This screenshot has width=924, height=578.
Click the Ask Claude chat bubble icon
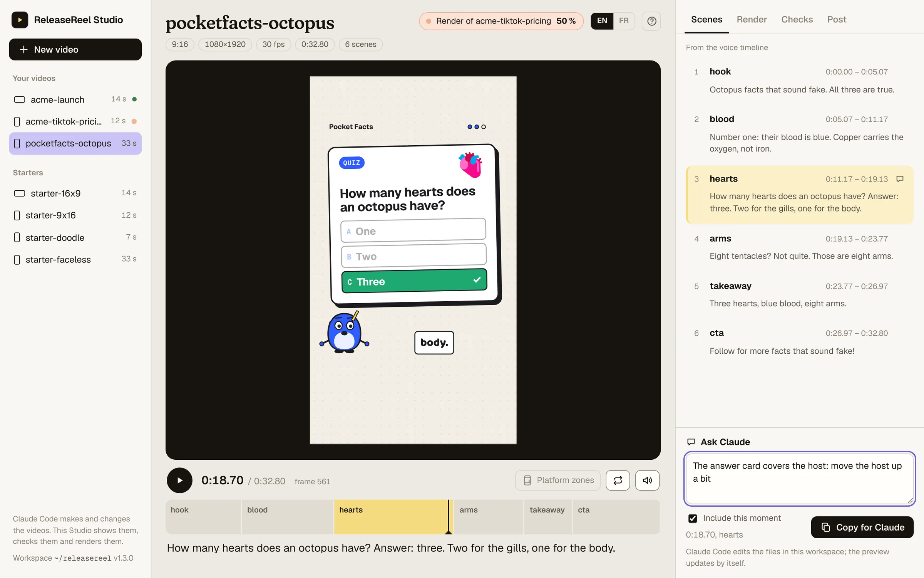[x=691, y=442]
